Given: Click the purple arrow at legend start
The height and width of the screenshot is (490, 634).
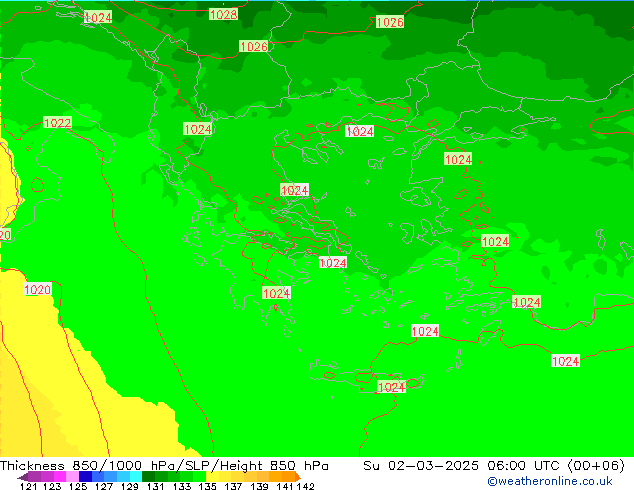Looking at the screenshot, I should (x=23, y=477).
